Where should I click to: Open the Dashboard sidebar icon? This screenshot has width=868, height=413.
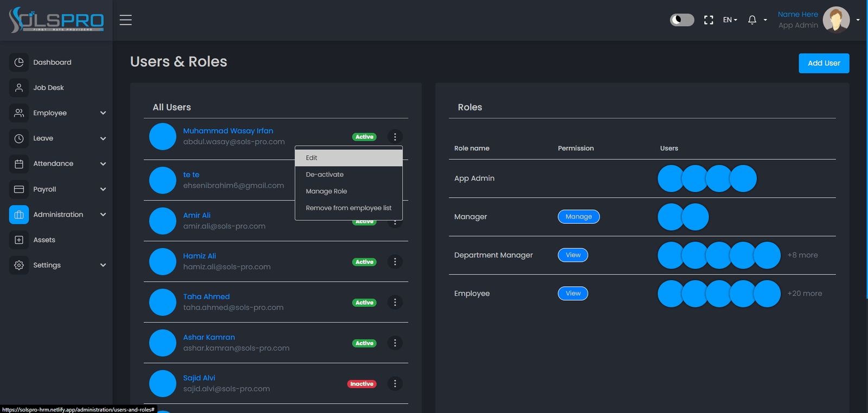(19, 62)
